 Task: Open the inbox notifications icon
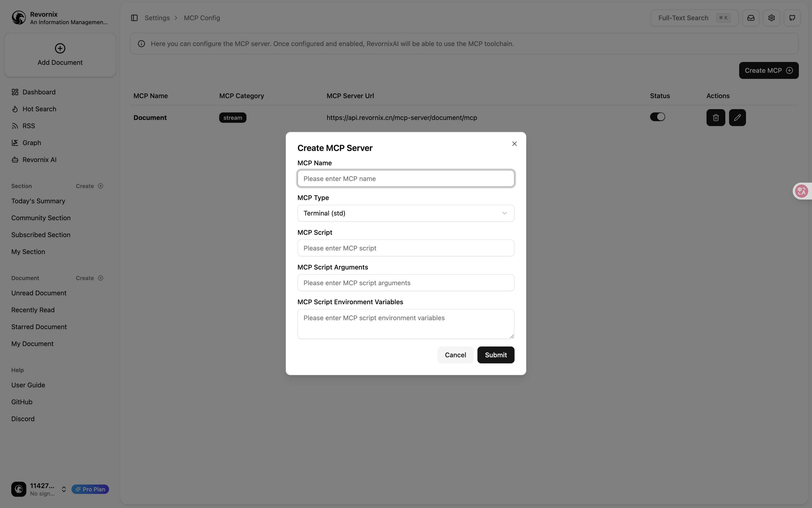(750, 18)
